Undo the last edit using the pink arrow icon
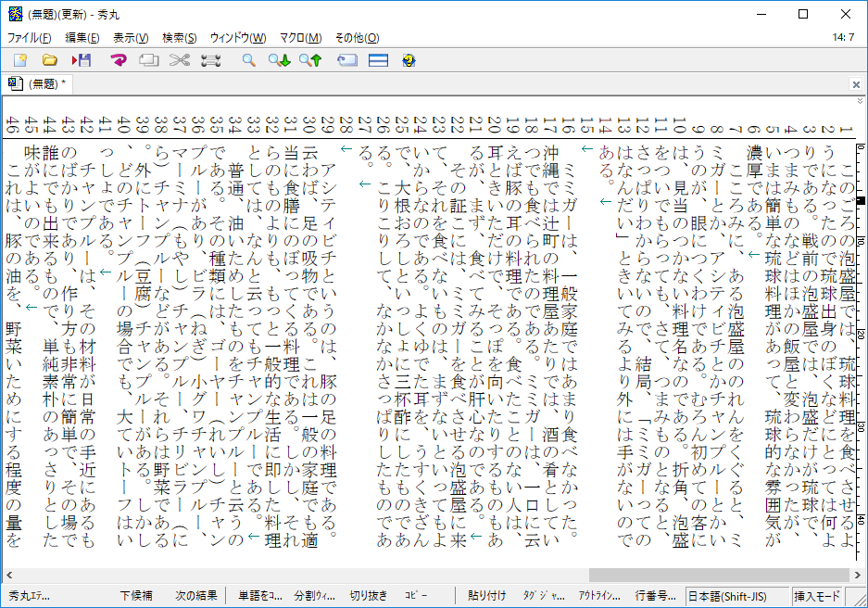Screen dimensions: 868x608 click(119, 60)
